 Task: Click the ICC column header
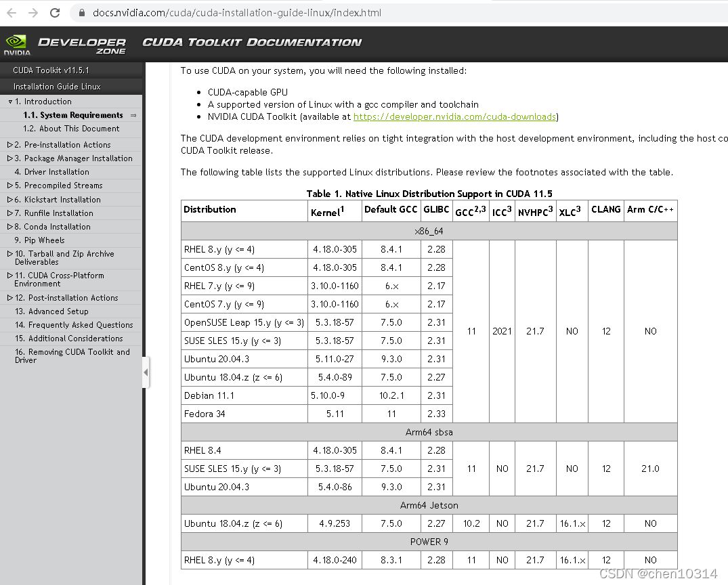click(x=502, y=211)
